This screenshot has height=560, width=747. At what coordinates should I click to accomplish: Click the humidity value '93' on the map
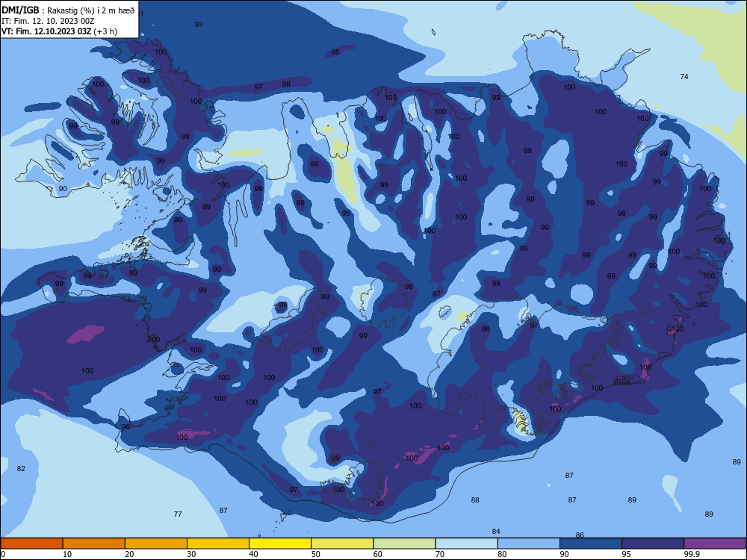pyautogui.click(x=199, y=25)
